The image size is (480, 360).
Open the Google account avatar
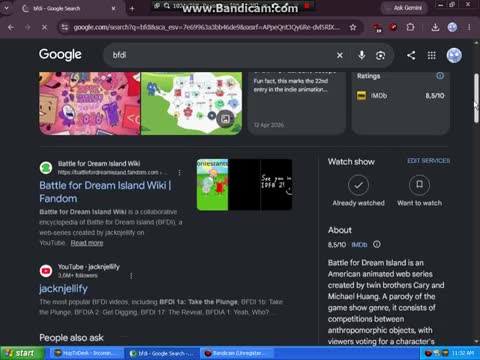coord(454,55)
